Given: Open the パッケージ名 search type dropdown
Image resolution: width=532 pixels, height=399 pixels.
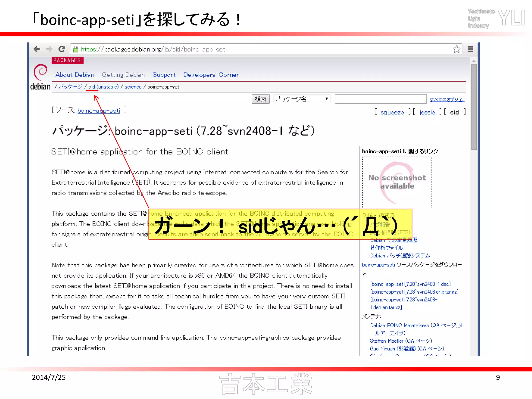Looking at the screenshot, I should click(x=302, y=99).
